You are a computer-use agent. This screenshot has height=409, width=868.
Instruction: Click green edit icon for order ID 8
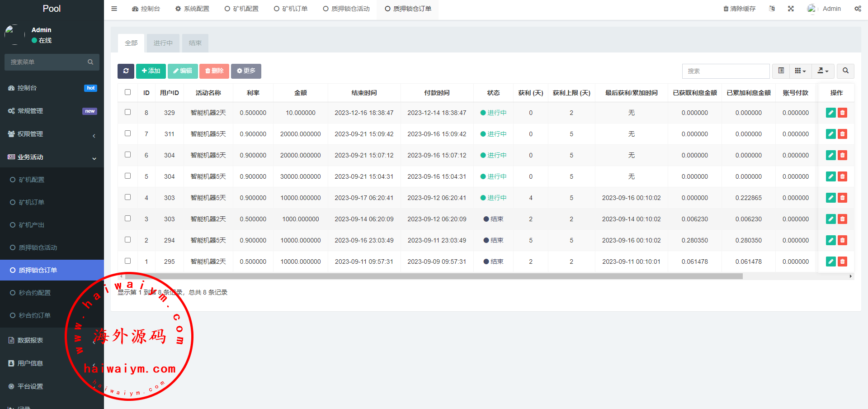(830, 113)
